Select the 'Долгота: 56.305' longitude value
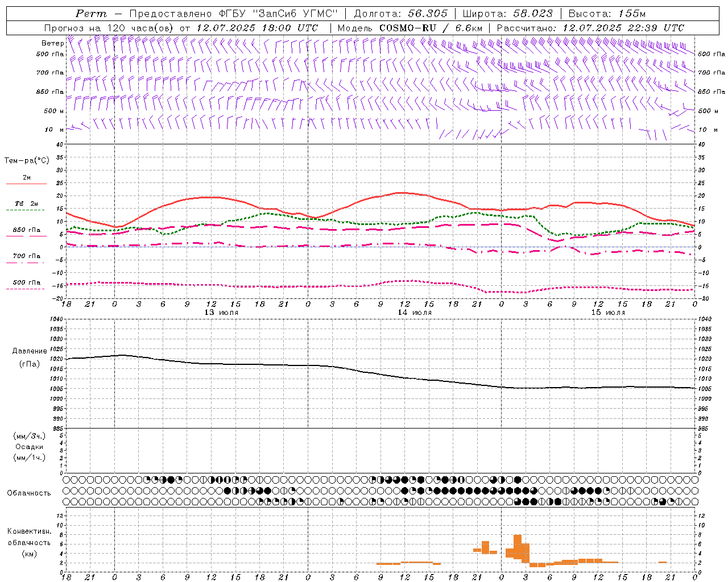 pyautogui.click(x=401, y=14)
